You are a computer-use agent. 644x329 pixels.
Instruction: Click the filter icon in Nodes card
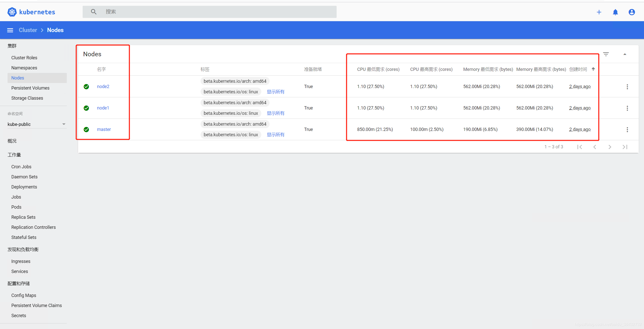606,54
